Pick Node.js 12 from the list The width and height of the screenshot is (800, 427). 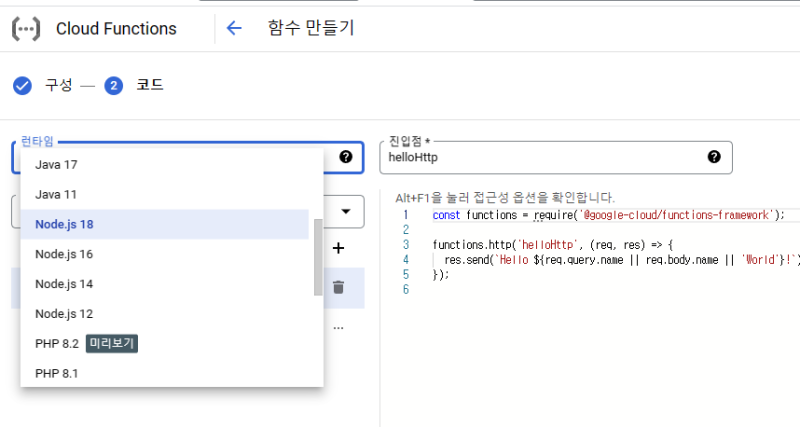point(64,314)
